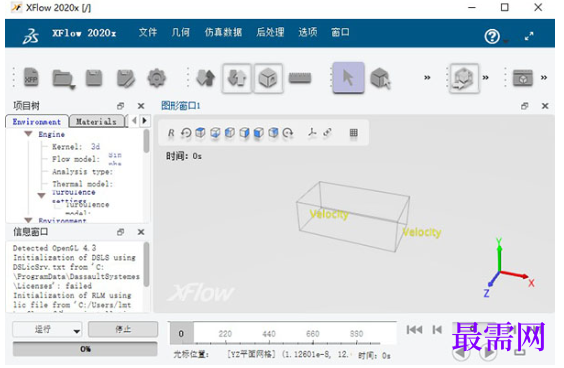Jump to first frame playback button
This screenshot has width=564, height=368.
click(414, 330)
